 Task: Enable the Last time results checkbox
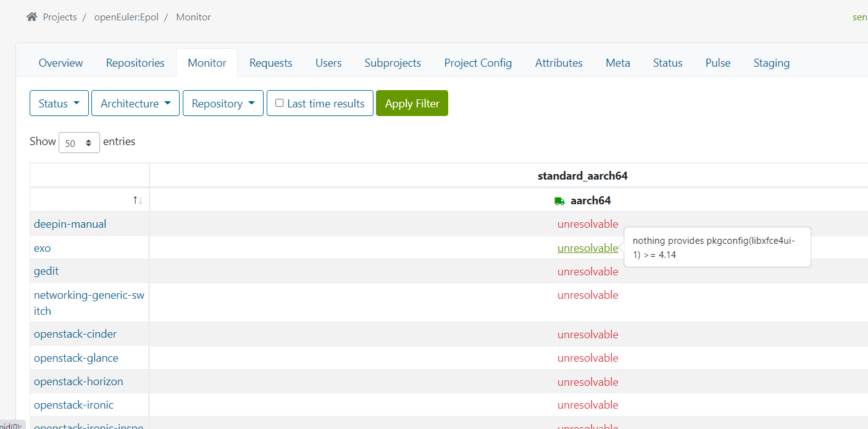[x=280, y=103]
